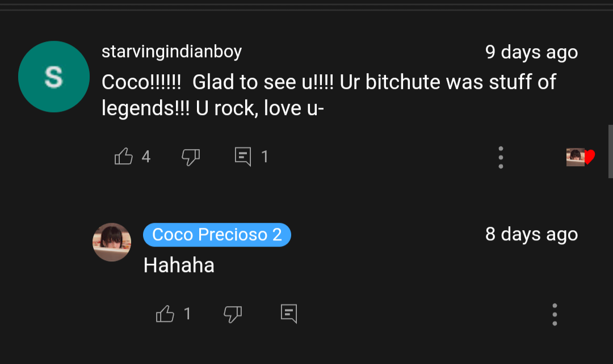Open more options for starvingindianboy's comment
This screenshot has height=364, width=613.
[x=501, y=157]
